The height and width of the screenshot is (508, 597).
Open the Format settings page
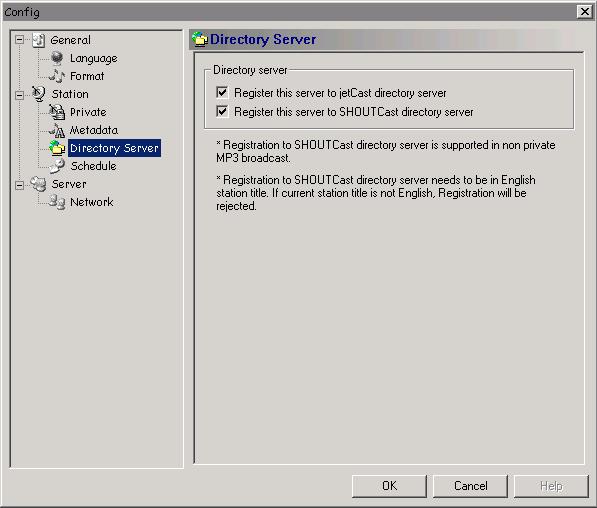pyautogui.click(x=87, y=76)
